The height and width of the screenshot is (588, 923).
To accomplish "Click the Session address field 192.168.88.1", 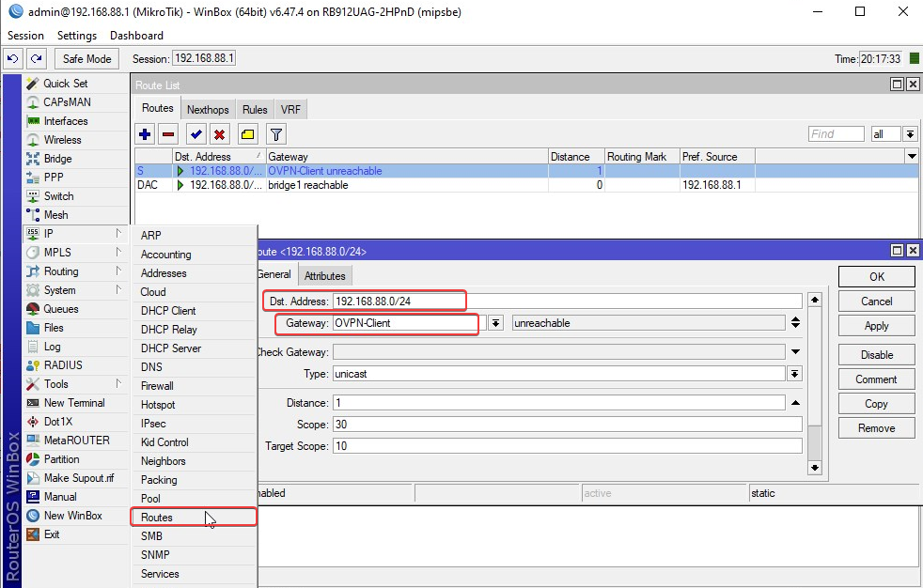I will tap(204, 58).
